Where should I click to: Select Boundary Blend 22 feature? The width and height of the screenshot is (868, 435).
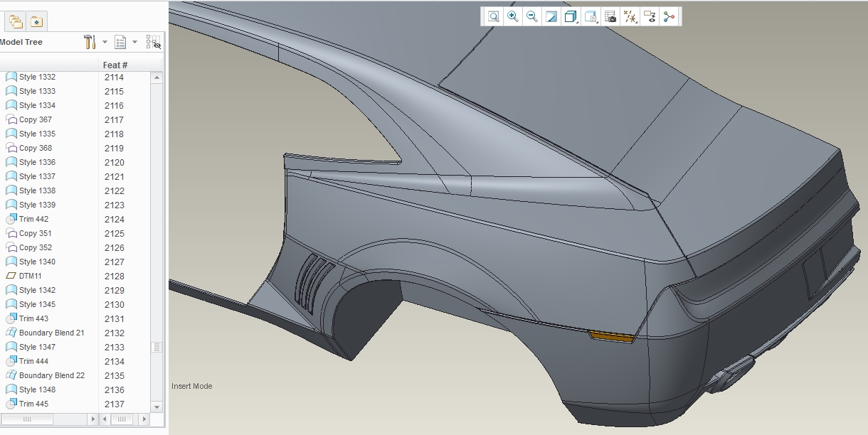click(x=45, y=375)
